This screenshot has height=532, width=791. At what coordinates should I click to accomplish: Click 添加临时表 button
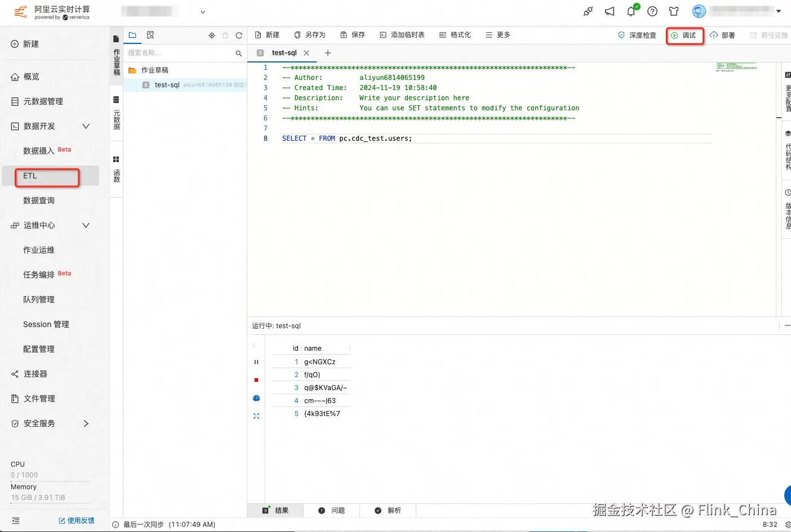coord(402,35)
